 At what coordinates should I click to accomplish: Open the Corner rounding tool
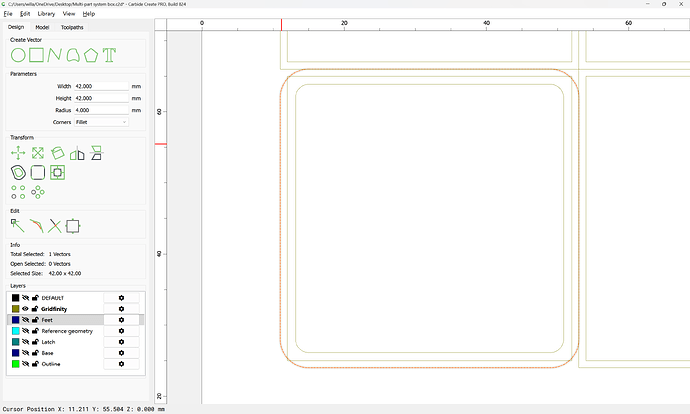(38, 172)
